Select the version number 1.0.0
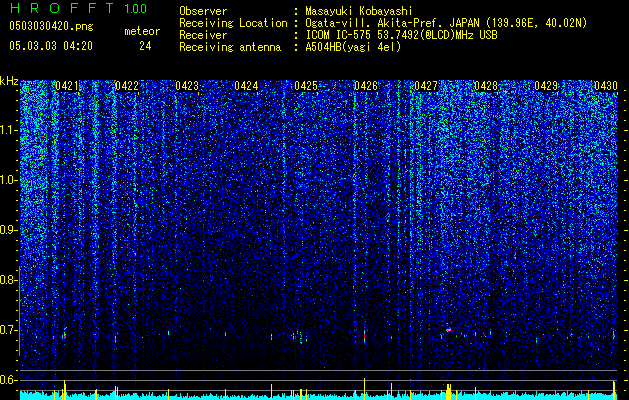 [x=135, y=8]
